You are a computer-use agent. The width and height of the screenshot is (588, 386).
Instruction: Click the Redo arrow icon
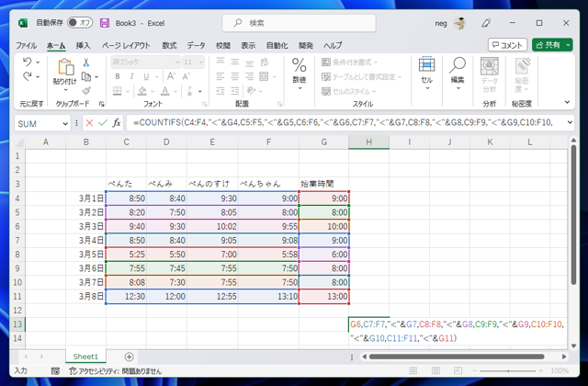pos(27,76)
